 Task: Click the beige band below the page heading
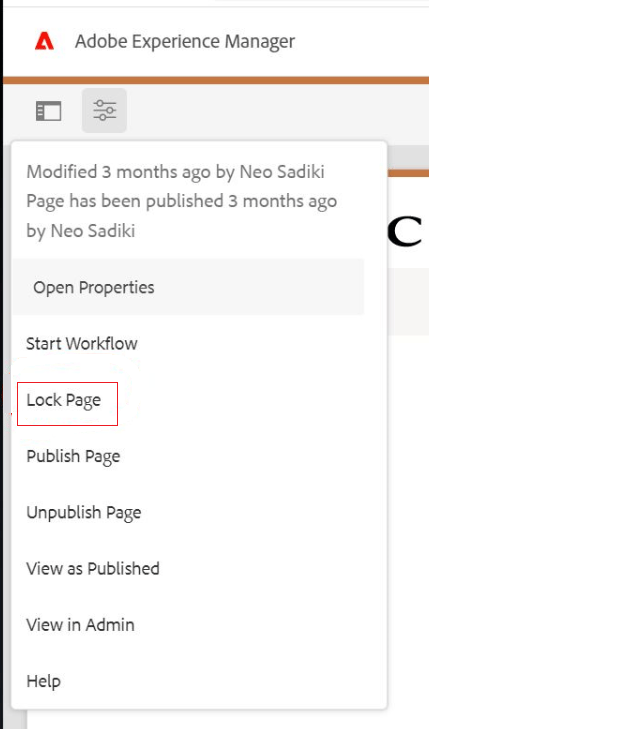coord(407,300)
